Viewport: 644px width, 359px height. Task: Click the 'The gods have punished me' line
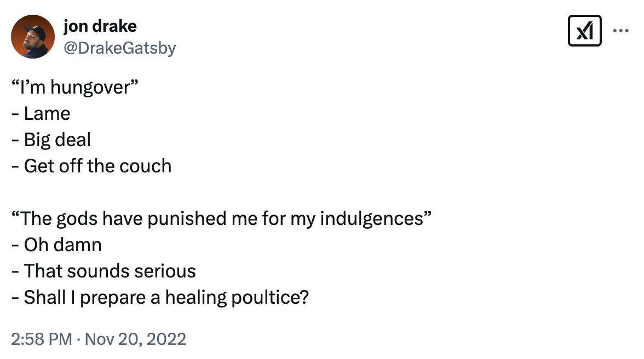tap(221, 219)
